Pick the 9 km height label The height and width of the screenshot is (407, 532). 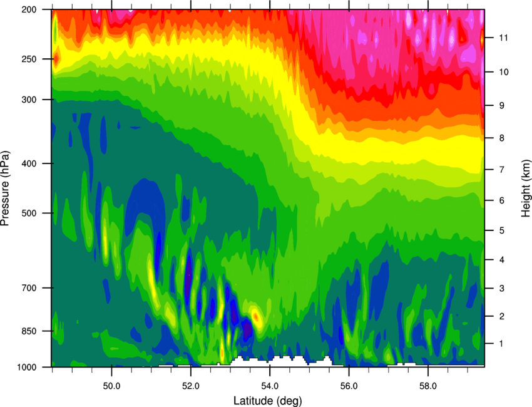coord(502,106)
